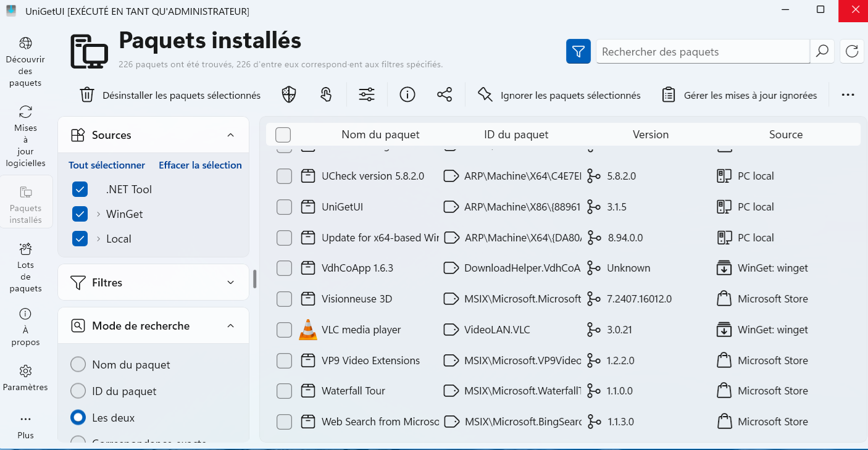Select ID du paquet radio button
Screen dimensions: 868x450
point(78,391)
